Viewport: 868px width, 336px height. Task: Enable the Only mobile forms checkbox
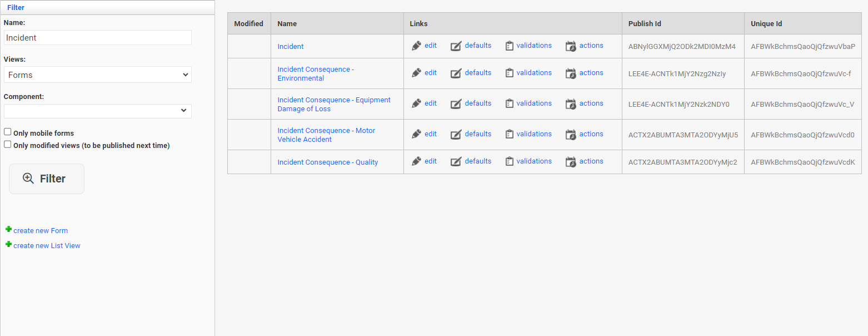pos(8,132)
